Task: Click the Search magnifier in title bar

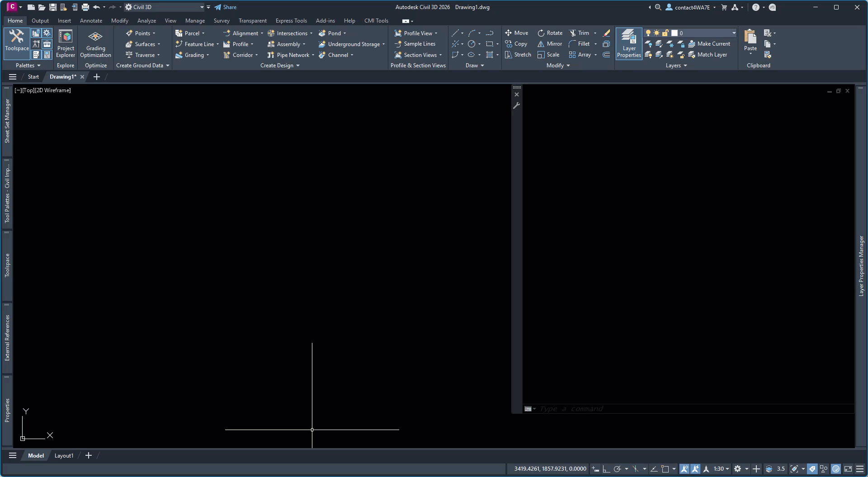Action: [x=658, y=7]
